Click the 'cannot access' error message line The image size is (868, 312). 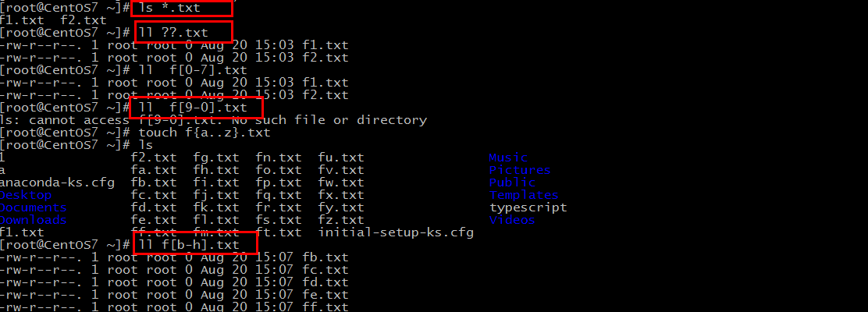(x=213, y=120)
